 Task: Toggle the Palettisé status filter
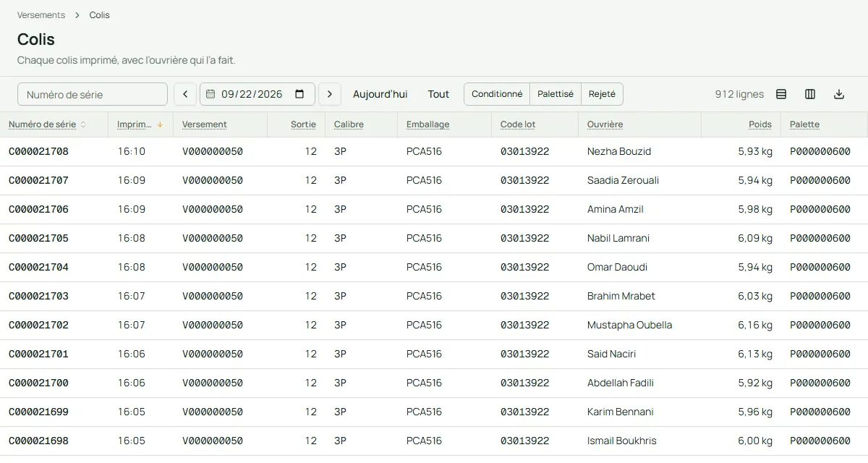(556, 94)
